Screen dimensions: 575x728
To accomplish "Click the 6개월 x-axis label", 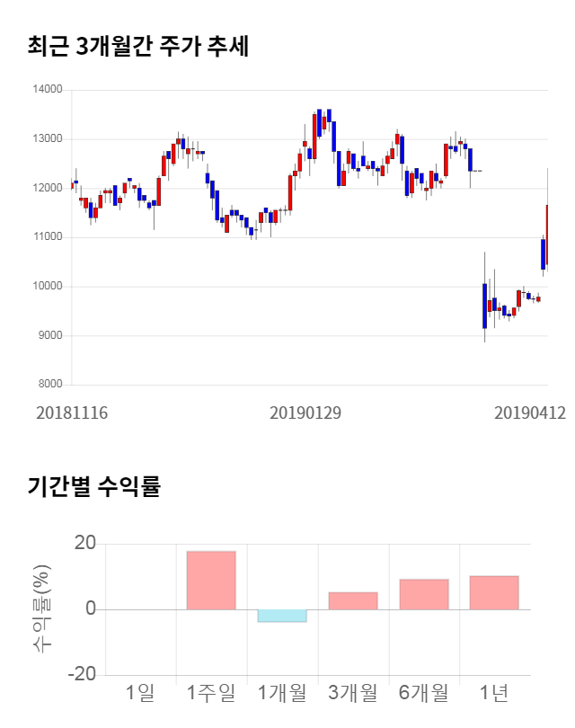I will point(424,693).
